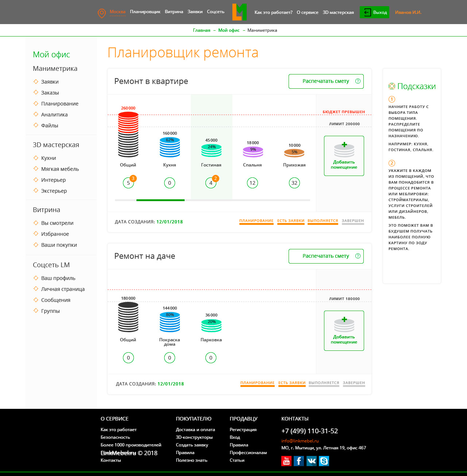Open Избранное in the sidebar
Image resolution: width=467 pixels, height=476 pixels.
[55, 234]
